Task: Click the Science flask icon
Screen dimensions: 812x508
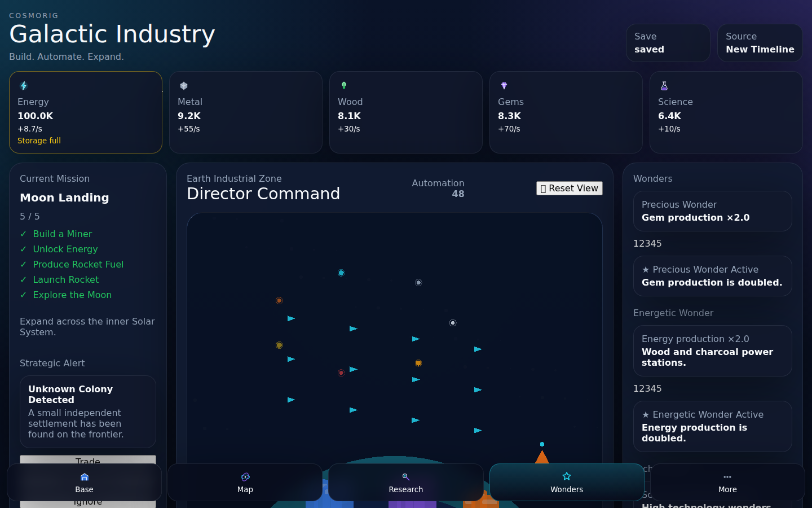Action: (x=664, y=86)
